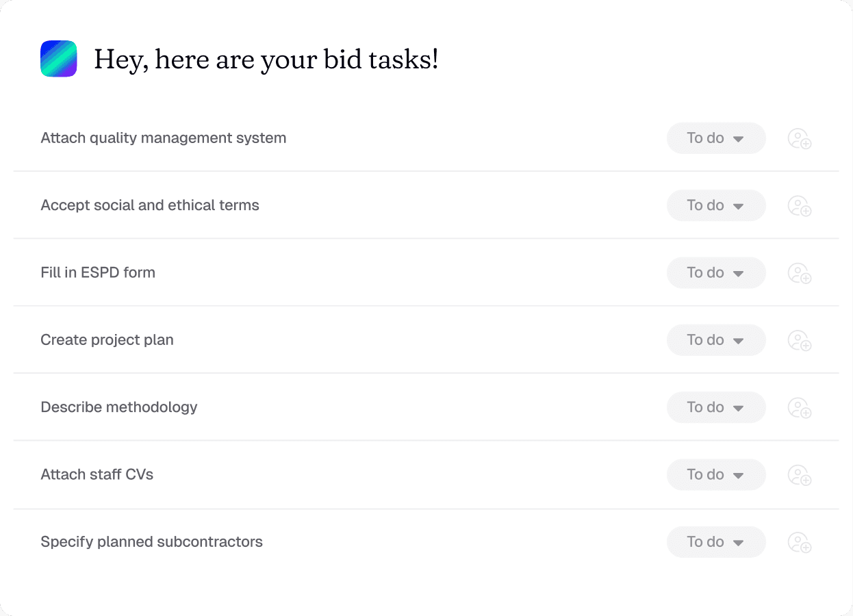This screenshot has height=616, width=853.
Task: Change status of Specify planned subcontractors task
Action: pyautogui.click(x=715, y=541)
